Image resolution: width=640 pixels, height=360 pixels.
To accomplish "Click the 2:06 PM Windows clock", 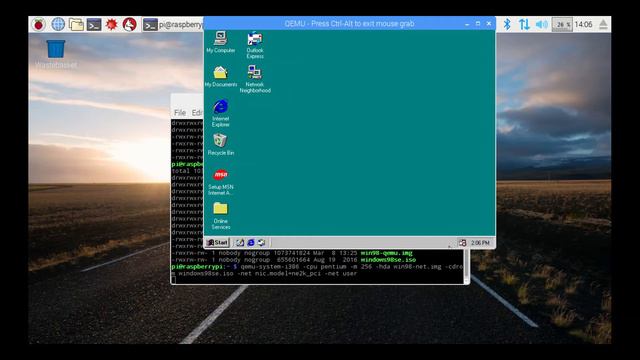I will coord(480,243).
